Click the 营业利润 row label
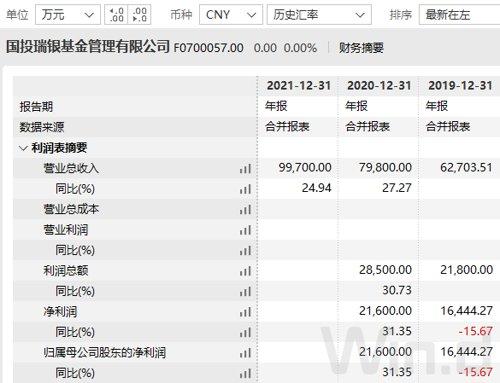 tap(66, 230)
